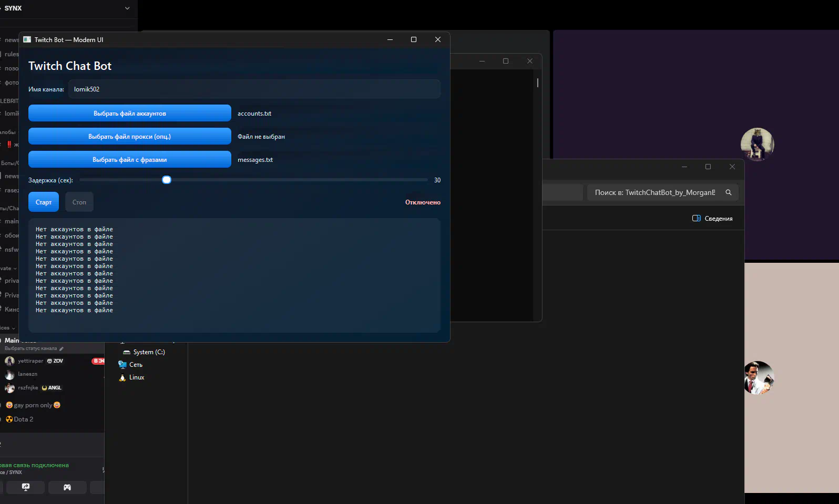Click the game controller activity icon

(67, 487)
